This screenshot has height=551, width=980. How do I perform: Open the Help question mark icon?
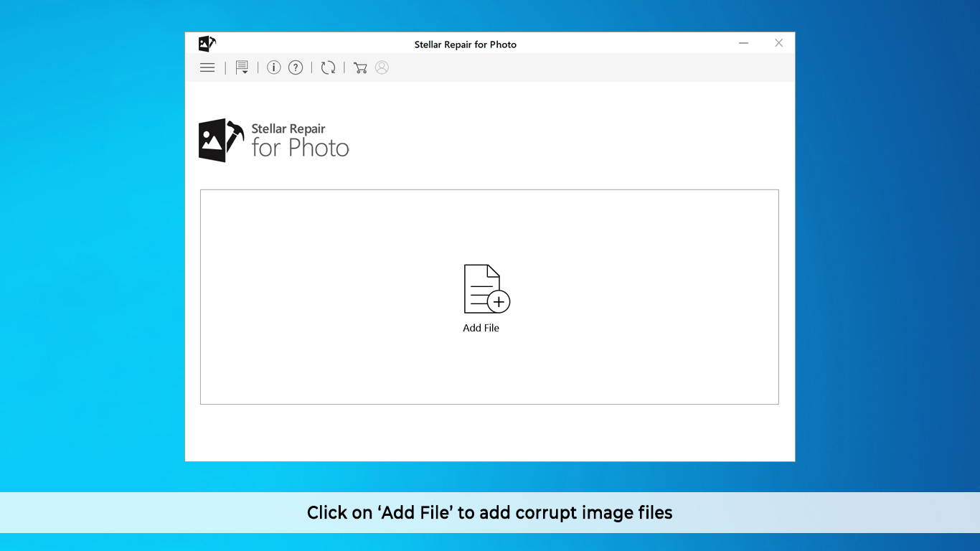pyautogui.click(x=296, y=67)
